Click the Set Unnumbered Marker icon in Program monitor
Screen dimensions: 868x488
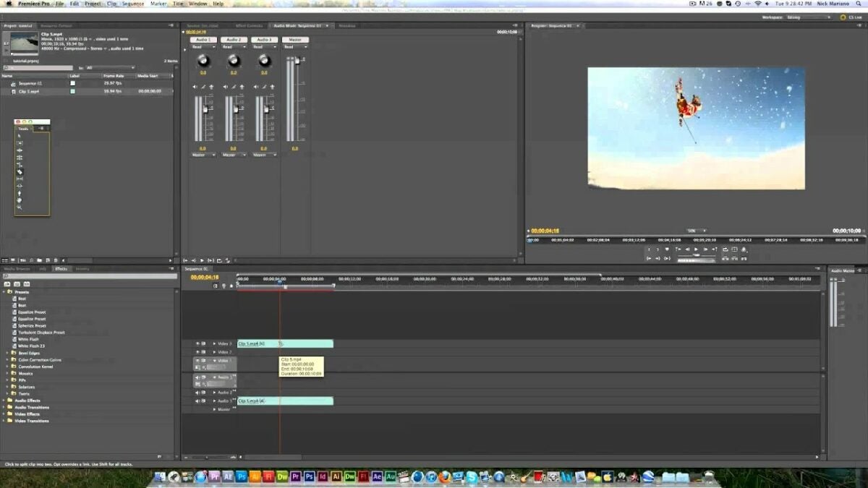tap(667, 249)
